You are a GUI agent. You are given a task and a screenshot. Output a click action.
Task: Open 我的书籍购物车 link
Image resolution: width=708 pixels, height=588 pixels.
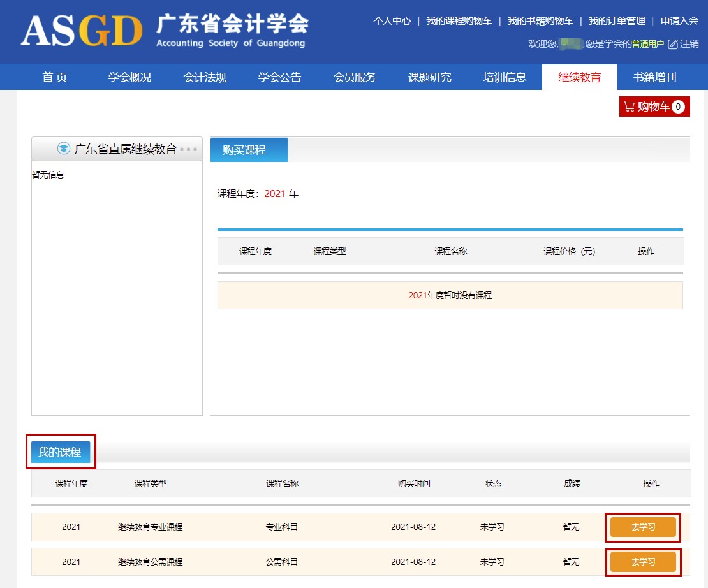(540, 21)
